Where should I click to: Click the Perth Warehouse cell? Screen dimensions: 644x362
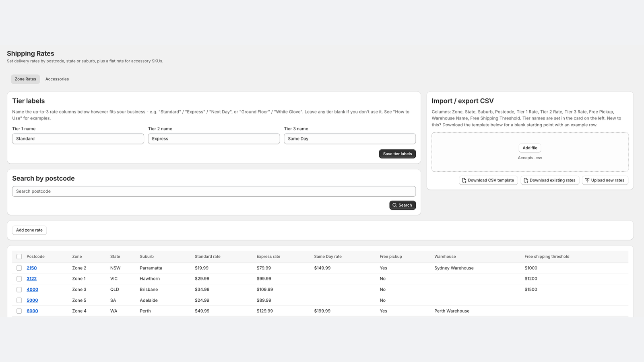click(x=452, y=311)
